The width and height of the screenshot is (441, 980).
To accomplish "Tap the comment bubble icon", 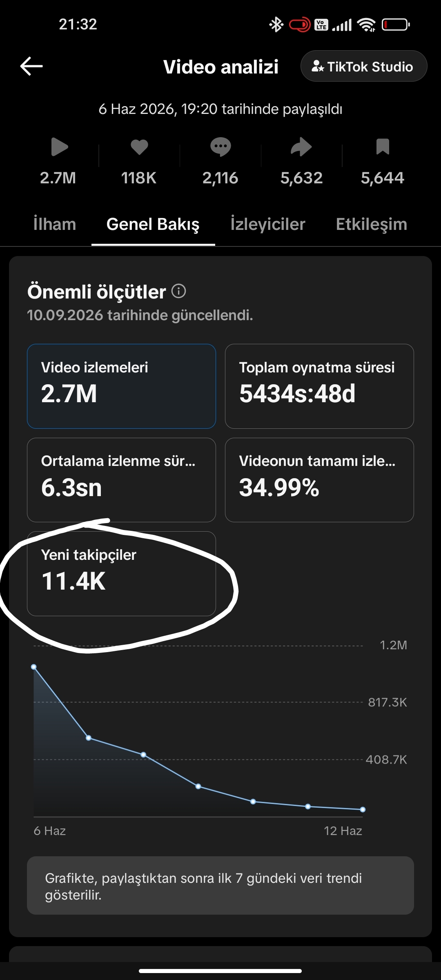I will pos(220,147).
